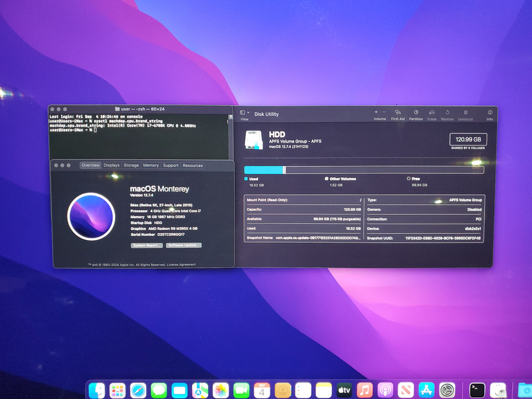This screenshot has height=399, width=532.
Task: Click the System Report button
Action: pos(147,245)
